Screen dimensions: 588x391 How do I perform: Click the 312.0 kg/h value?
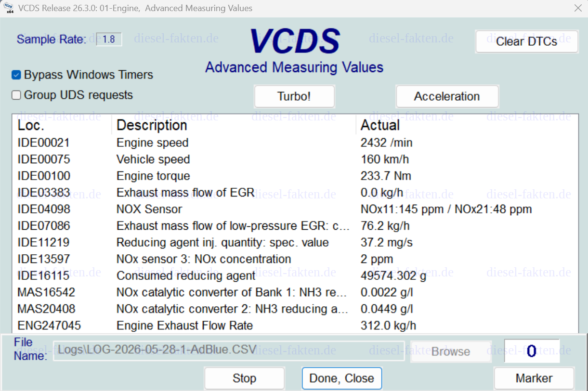click(389, 326)
